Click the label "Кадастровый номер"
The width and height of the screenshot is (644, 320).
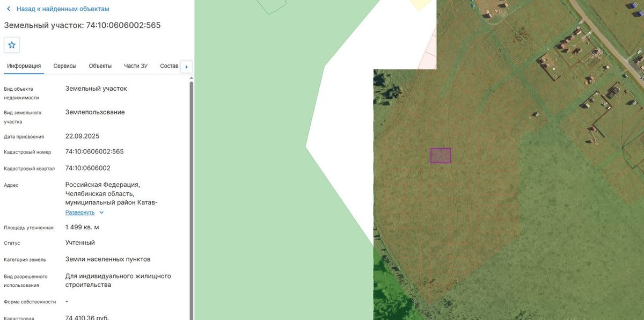point(27,152)
